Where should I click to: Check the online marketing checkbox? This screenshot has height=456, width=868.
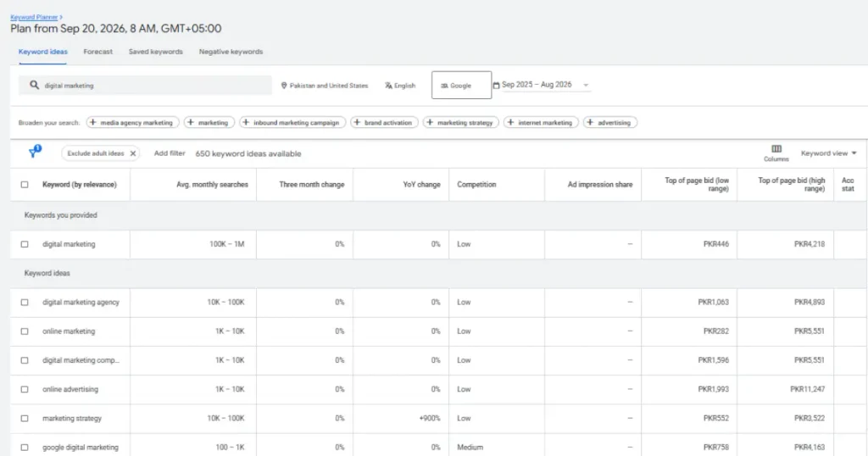point(25,331)
